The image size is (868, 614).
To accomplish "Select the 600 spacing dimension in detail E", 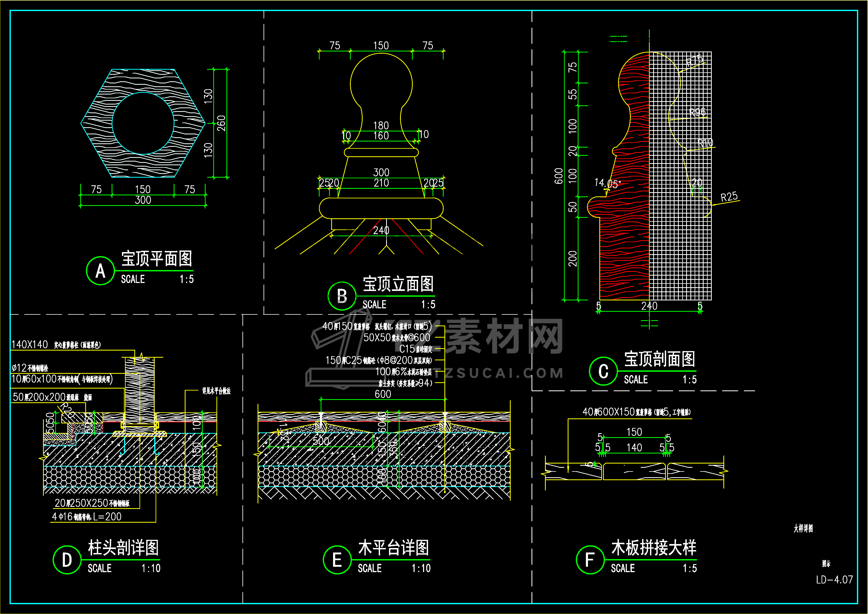I will [383, 394].
